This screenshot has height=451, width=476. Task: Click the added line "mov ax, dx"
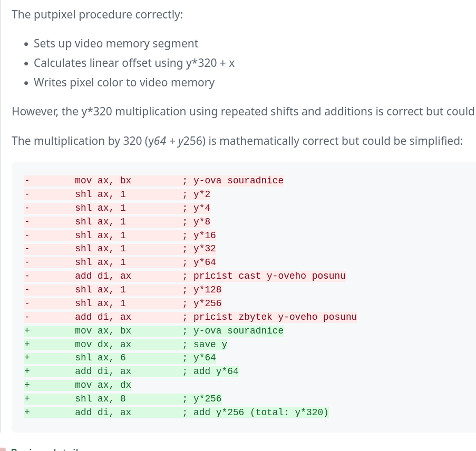pyautogui.click(x=103, y=385)
